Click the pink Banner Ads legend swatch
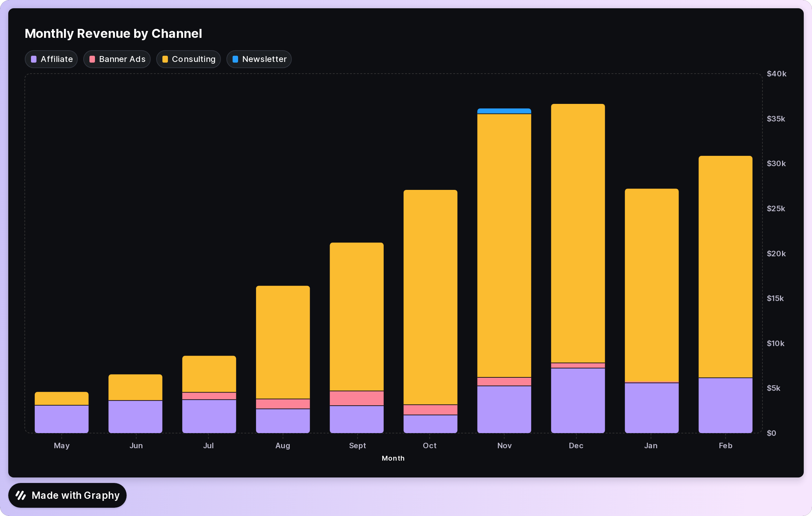This screenshot has width=812, height=516. 92,59
